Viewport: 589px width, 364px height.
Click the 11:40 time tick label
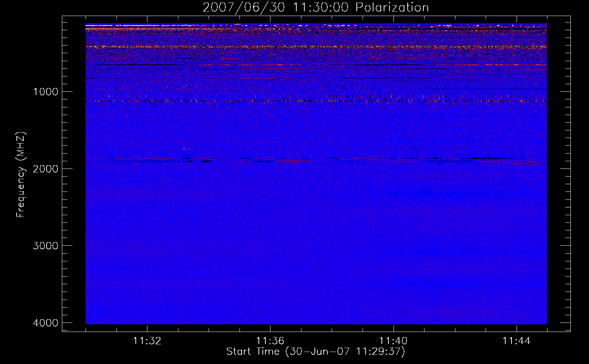394,341
